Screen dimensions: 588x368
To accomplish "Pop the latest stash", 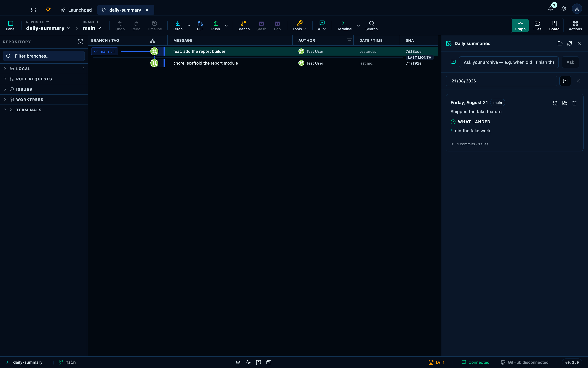I will pyautogui.click(x=277, y=26).
